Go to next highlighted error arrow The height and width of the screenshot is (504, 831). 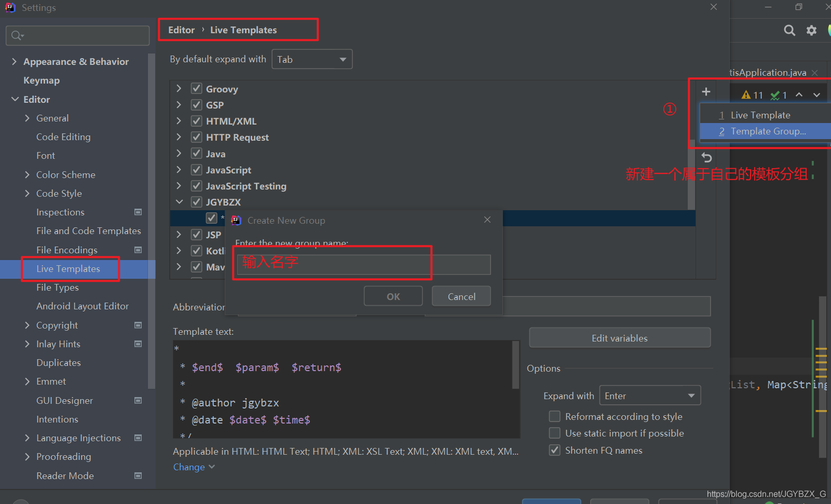[817, 94]
